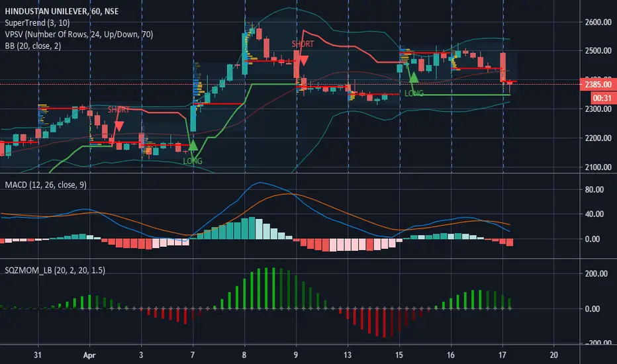Image resolution: width=617 pixels, height=364 pixels.
Task: Click the 2100.00 price axis label
Action: pyautogui.click(x=598, y=167)
